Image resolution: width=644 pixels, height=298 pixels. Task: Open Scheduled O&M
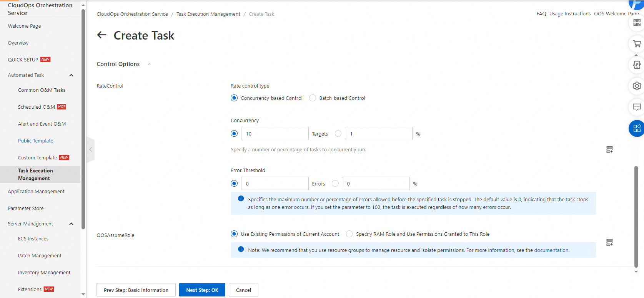pyautogui.click(x=37, y=107)
